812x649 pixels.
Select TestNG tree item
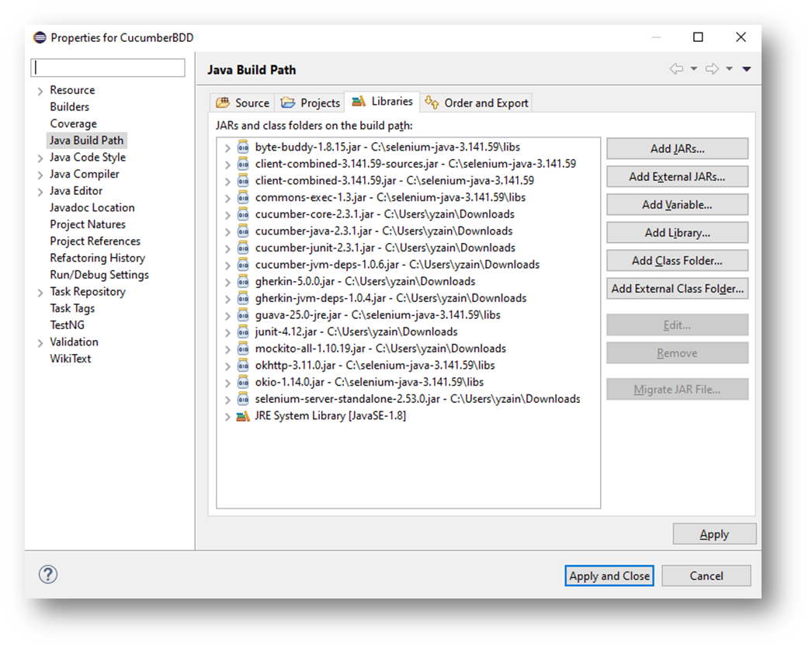67,325
